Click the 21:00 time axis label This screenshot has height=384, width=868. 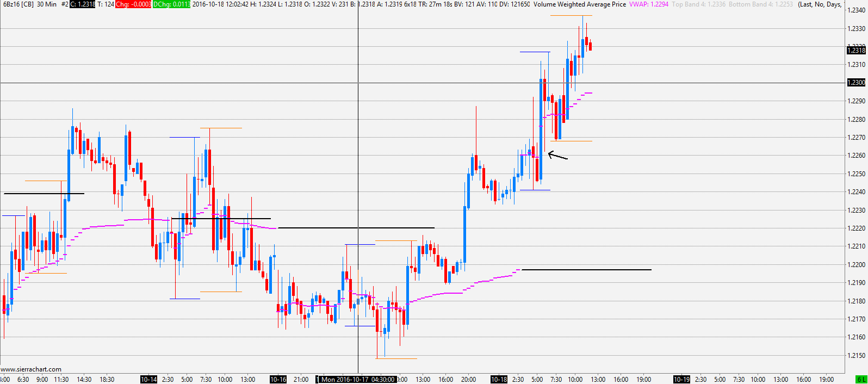coord(301,379)
